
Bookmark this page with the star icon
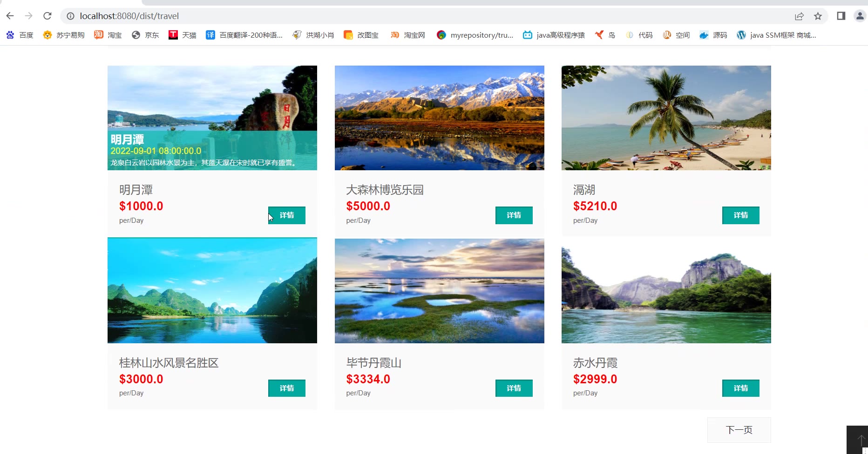click(x=818, y=16)
